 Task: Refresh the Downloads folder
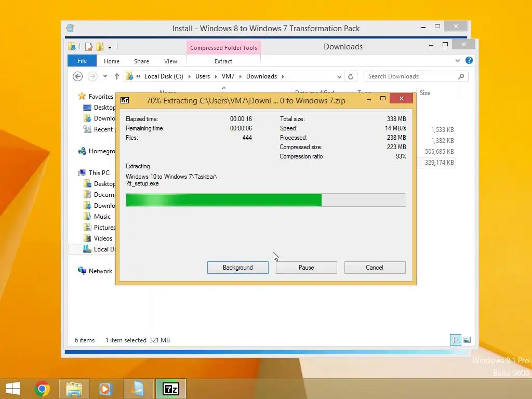pyautogui.click(x=351, y=77)
